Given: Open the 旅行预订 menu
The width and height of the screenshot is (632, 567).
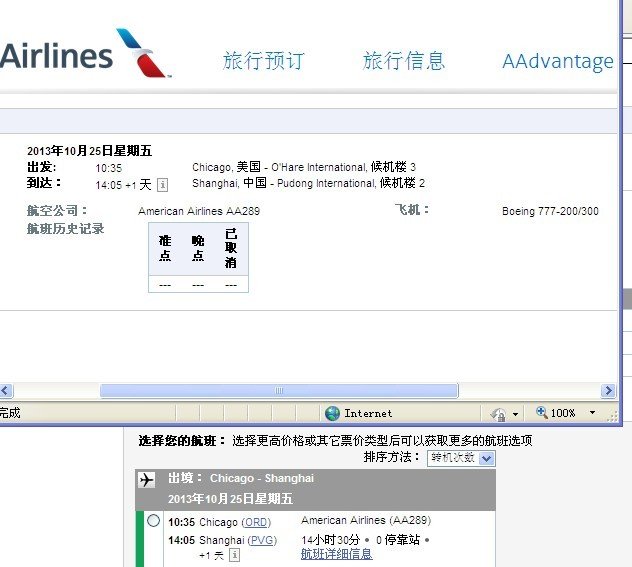Looking at the screenshot, I should tap(263, 61).
